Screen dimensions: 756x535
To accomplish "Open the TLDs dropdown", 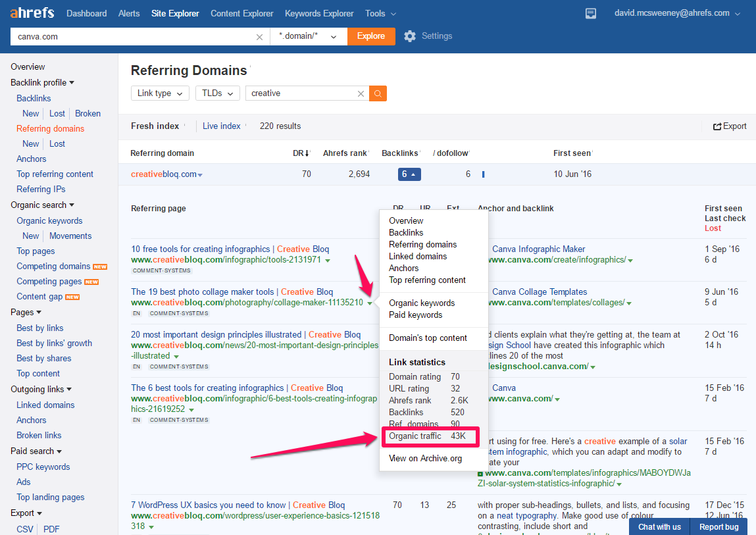I will [x=217, y=93].
